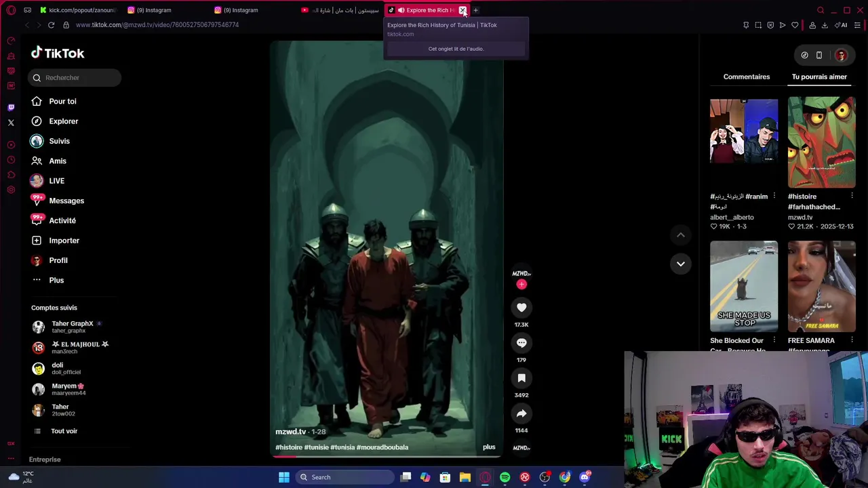Bookmark the video with the 3492 favorites icon
This screenshot has width=868, height=488.
(521, 378)
